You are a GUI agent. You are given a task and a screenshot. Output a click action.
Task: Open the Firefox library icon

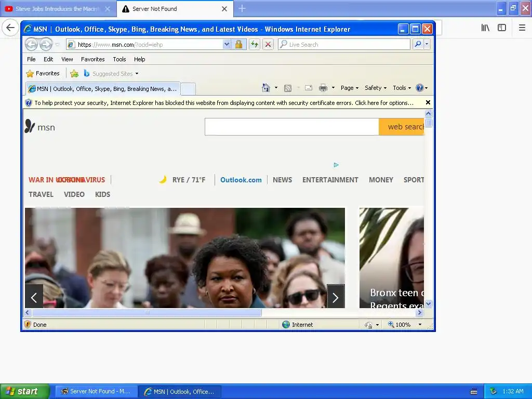[485, 28]
